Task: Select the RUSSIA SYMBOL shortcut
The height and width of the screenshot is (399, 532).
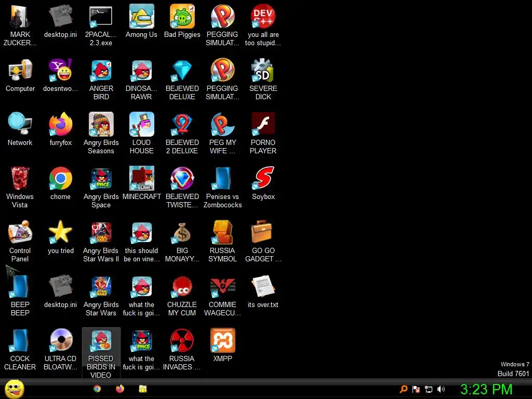Action: (x=222, y=241)
